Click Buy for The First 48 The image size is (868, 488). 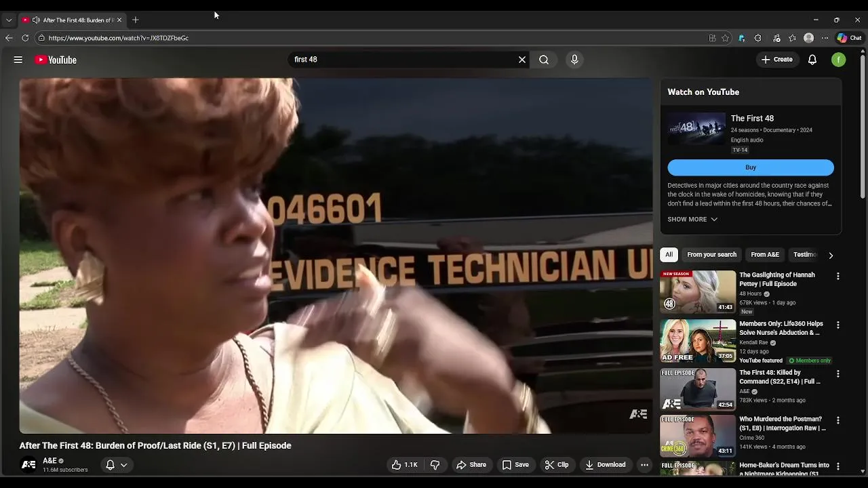tap(751, 167)
